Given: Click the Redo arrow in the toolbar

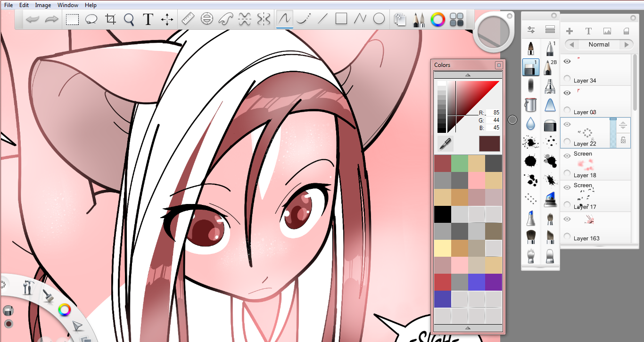Looking at the screenshot, I should (x=51, y=19).
